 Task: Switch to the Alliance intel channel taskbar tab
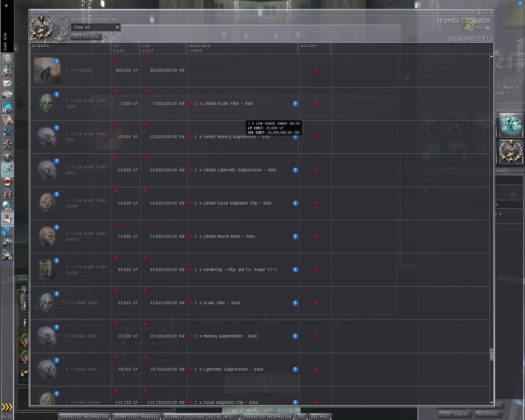pyautogui.click(x=201, y=417)
